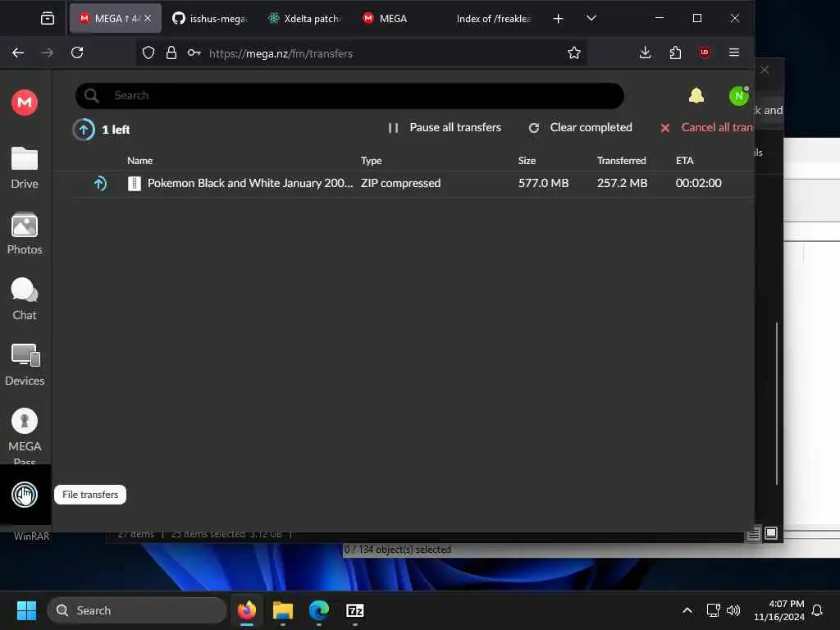Open Photos in MEGA sidebar
Image resolution: width=840 pixels, height=630 pixels.
pos(25,234)
